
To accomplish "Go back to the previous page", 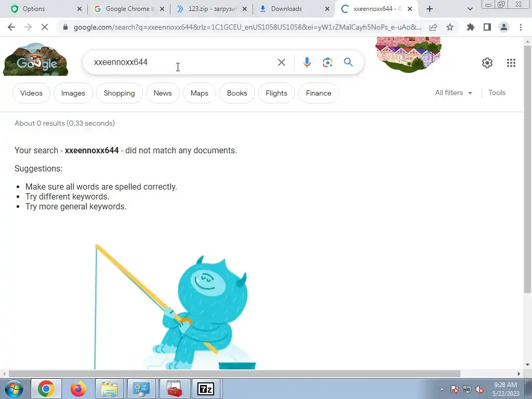I will [11, 27].
